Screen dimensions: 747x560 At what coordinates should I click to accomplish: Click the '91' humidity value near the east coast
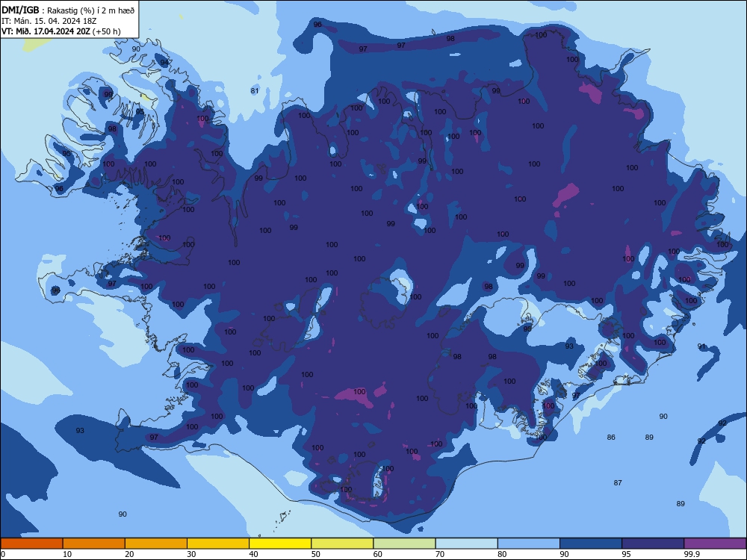pyautogui.click(x=701, y=346)
